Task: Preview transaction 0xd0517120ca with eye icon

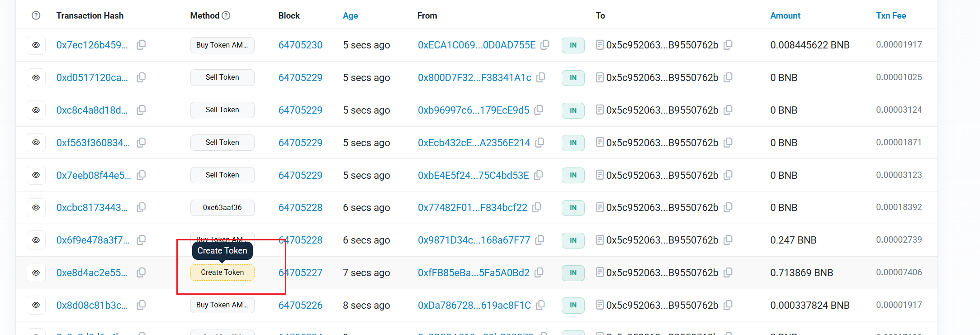Action: (36, 77)
